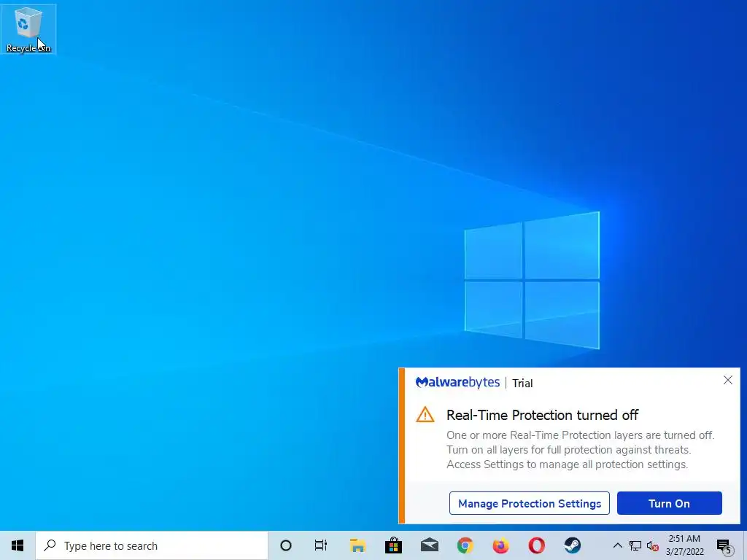Screen dimensions: 747x560
Task: Select the Recycle Bin desktop icon
Action: 28,29
